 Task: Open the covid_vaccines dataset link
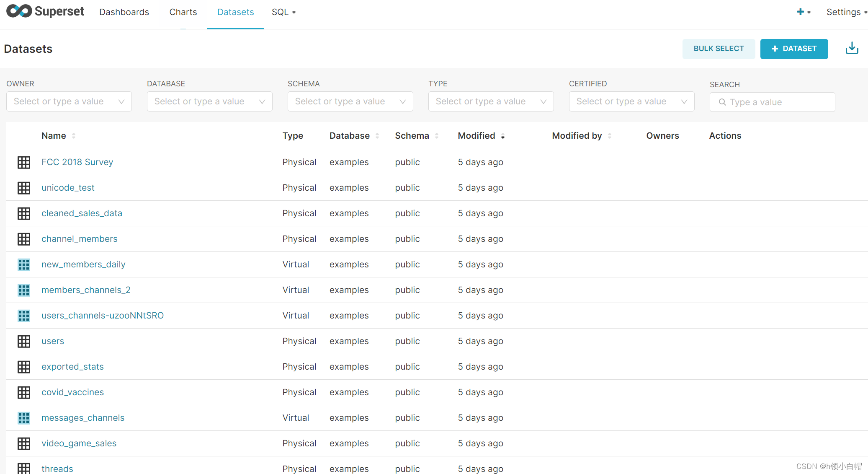72,392
